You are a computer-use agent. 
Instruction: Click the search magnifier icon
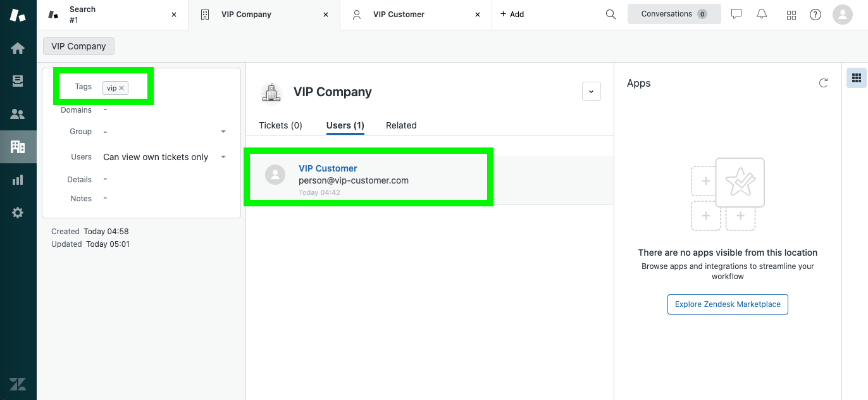point(611,14)
